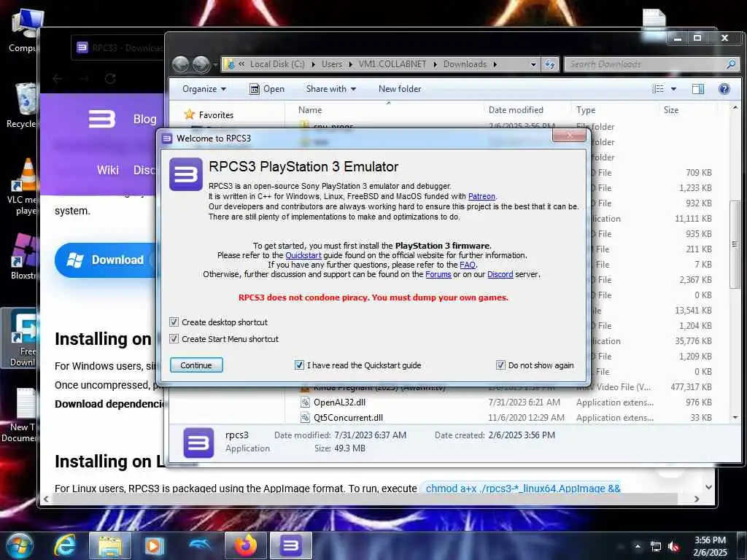Click rpcs3 icon in details pane
The width and height of the screenshot is (747, 560).
click(x=198, y=443)
